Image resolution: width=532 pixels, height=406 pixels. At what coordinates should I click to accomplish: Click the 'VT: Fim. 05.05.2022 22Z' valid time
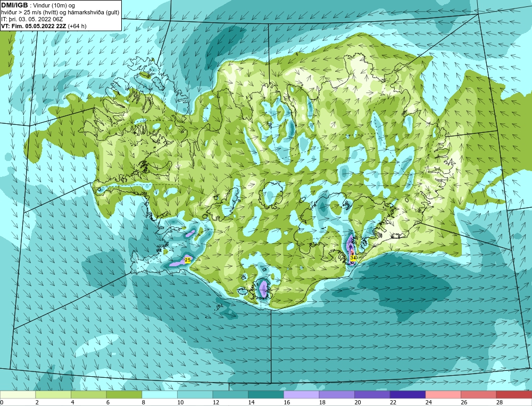pyautogui.click(x=34, y=26)
